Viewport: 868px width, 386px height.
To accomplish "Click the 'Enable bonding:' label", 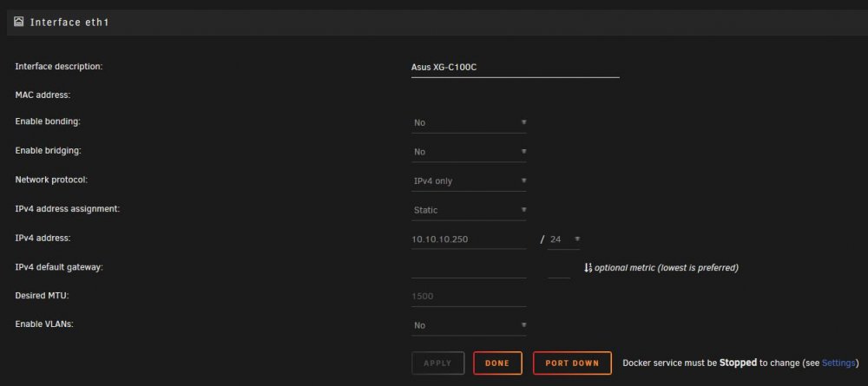I will click(x=48, y=121).
